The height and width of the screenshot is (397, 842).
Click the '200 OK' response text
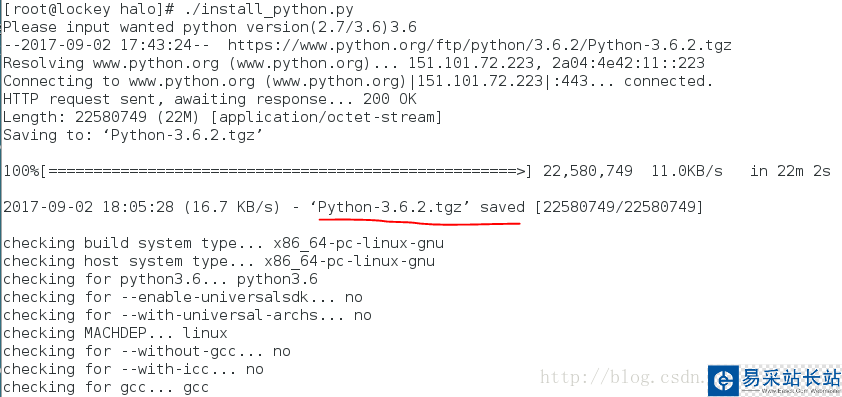389,99
